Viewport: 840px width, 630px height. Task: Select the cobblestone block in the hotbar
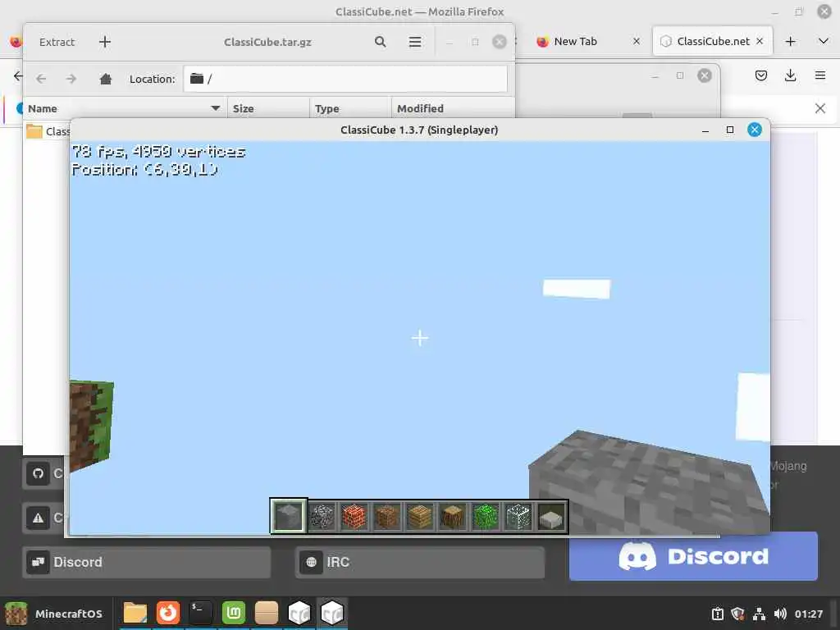click(322, 517)
